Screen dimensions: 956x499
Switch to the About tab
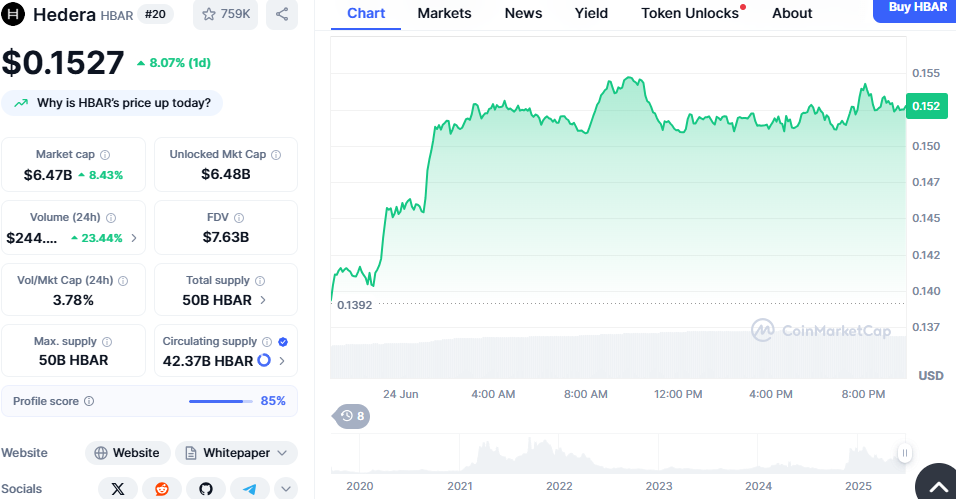tap(792, 13)
